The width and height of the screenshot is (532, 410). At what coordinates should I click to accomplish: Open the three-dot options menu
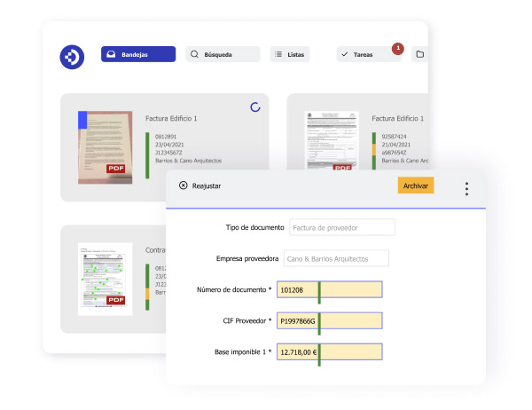(x=466, y=189)
